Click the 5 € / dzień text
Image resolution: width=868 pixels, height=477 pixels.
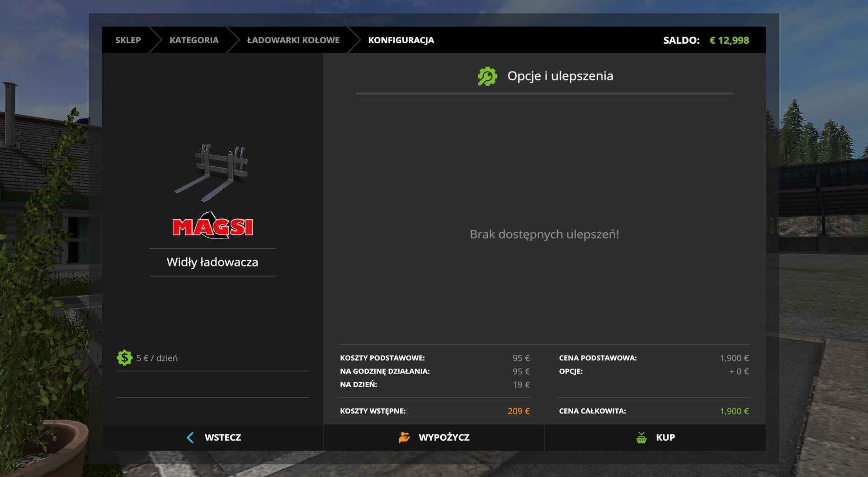[x=157, y=358]
